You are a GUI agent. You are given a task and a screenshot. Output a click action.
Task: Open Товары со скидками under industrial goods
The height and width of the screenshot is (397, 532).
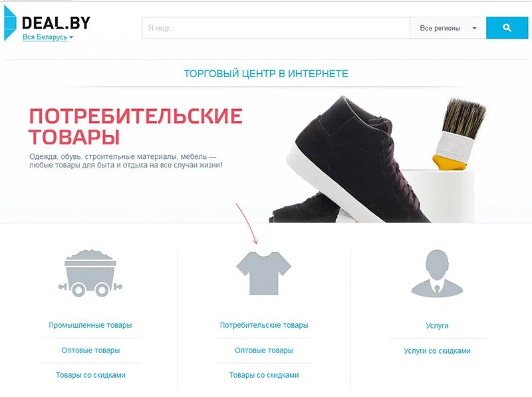[90, 375]
